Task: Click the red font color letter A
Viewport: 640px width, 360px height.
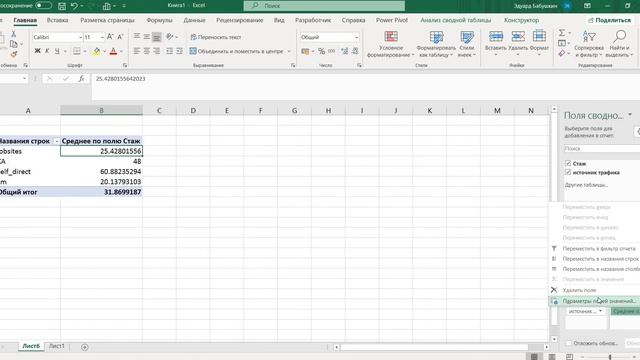Action: [113, 51]
